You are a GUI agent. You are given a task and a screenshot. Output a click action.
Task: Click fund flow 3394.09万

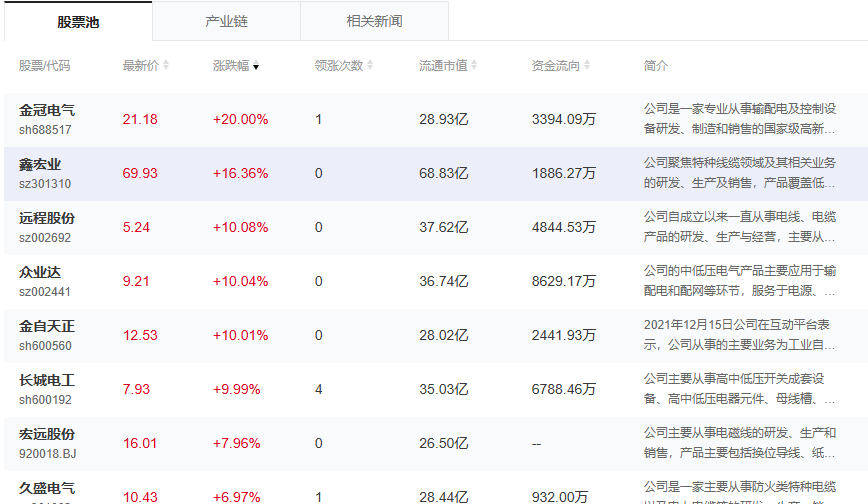point(564,119)
